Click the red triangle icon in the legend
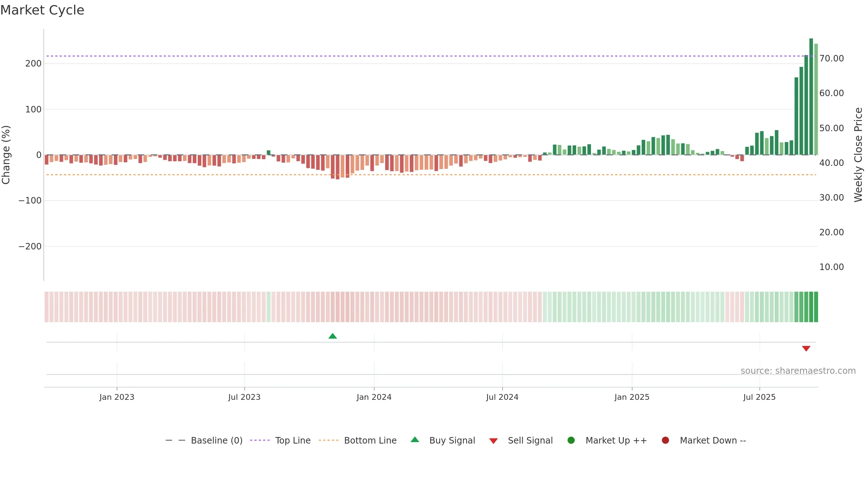Viewport: 868px width, 488px height. point(494,441)
